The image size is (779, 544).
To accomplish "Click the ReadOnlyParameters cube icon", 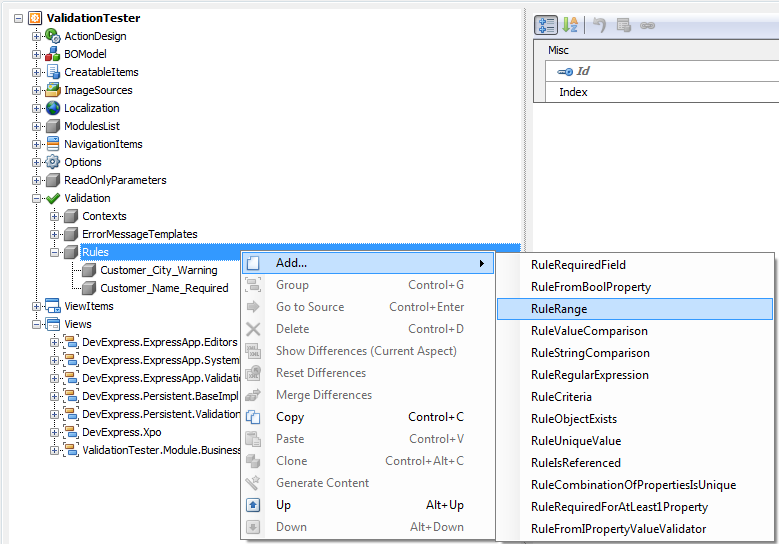I will pos(53,180).
